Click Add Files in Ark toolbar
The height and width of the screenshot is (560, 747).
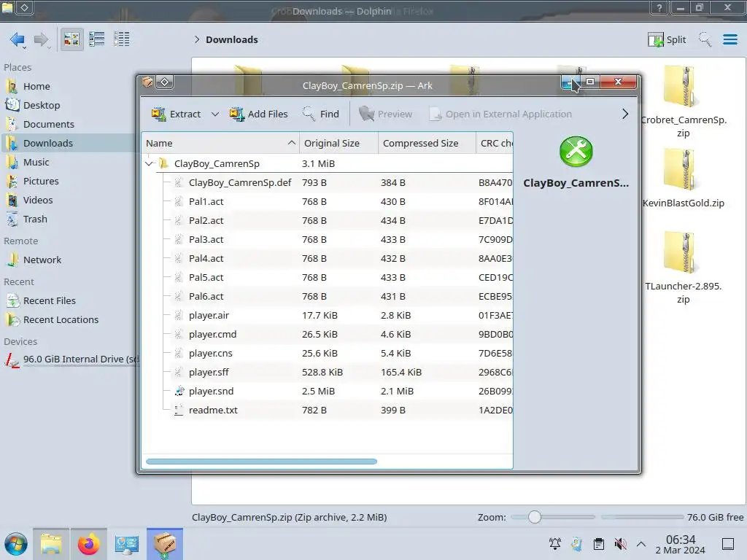point(259,114)
